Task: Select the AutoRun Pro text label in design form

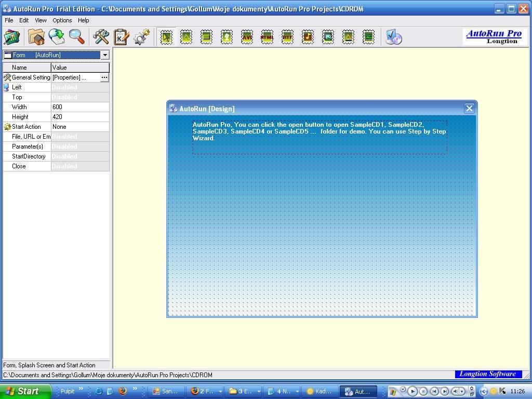Action: (320, 137)
